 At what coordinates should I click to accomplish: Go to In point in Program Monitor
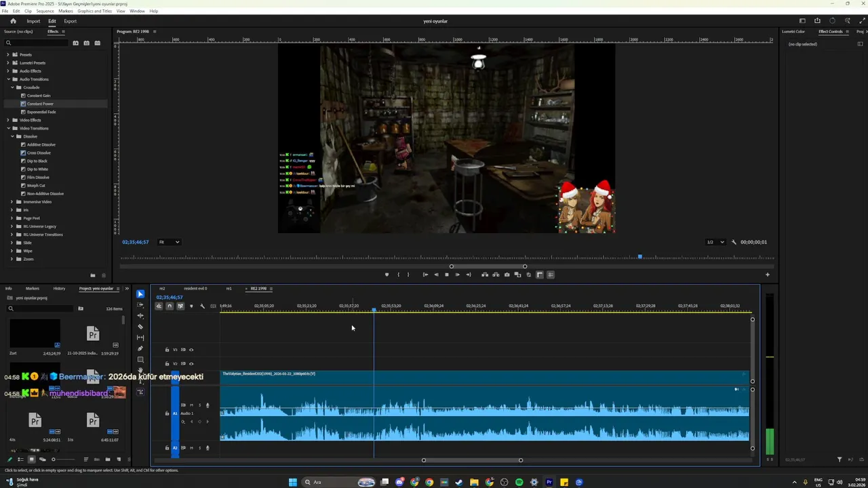[x=425, y=274]
